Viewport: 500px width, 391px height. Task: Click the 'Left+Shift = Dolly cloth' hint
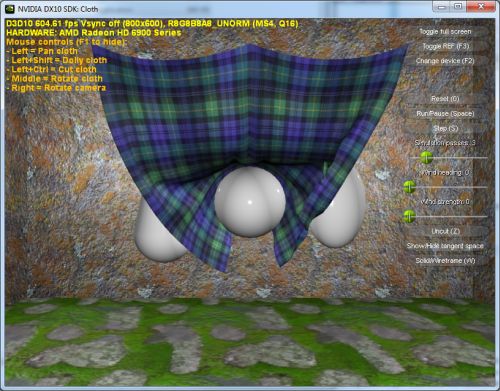[57, 60]
